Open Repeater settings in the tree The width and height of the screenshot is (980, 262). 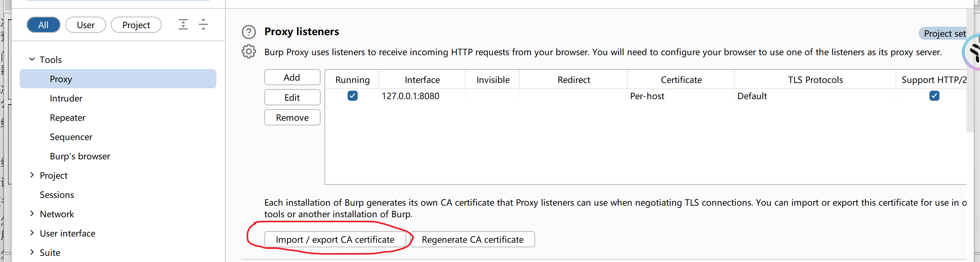pyautogui.click(x=68, y=118)
